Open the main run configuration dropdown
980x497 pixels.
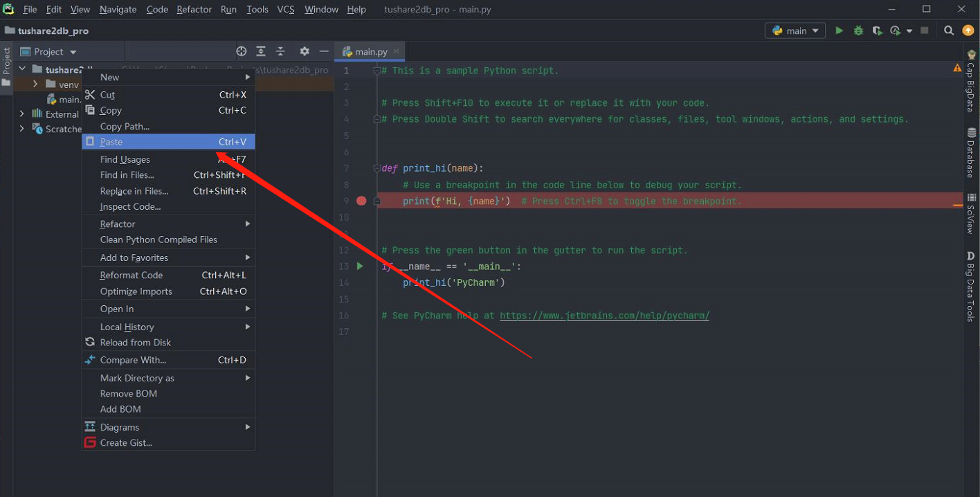pos(795,30)
